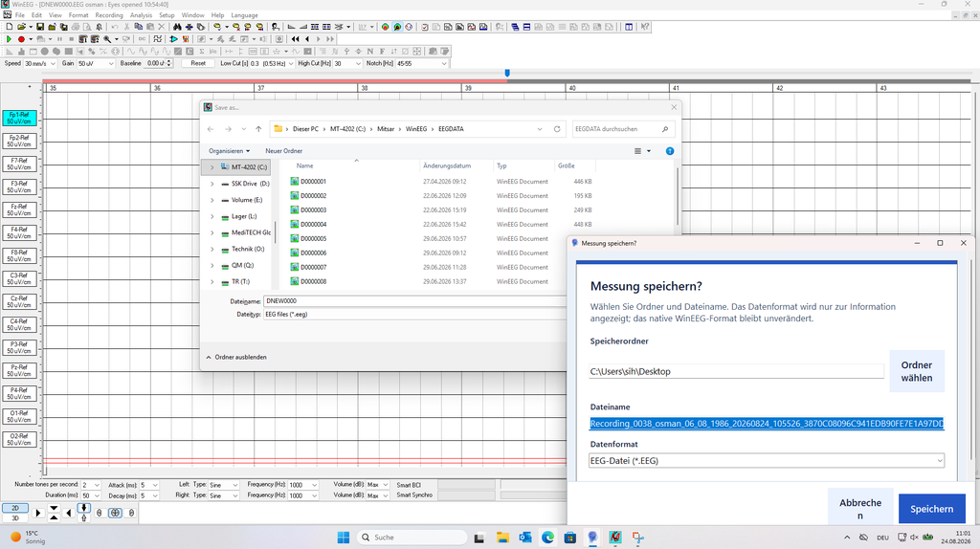Screen dimensions: 980x549
Task: Open the magnifier zoom tool in toolbar
Action: 107,38
